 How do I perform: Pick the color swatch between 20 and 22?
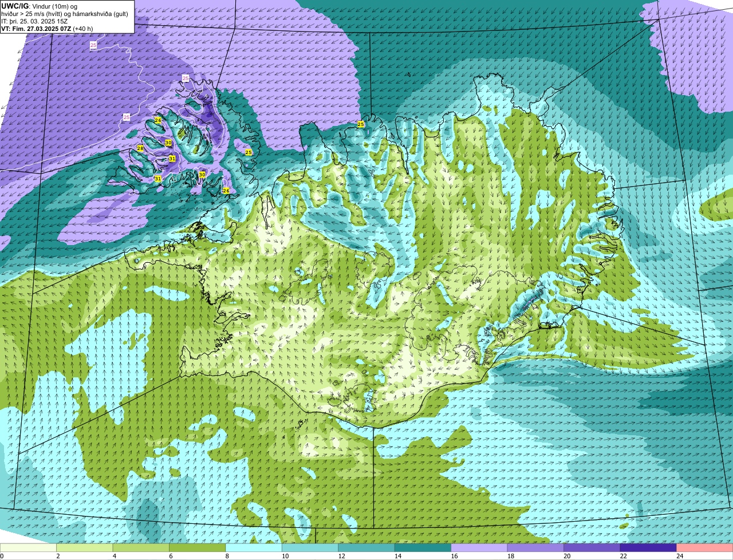592,547
